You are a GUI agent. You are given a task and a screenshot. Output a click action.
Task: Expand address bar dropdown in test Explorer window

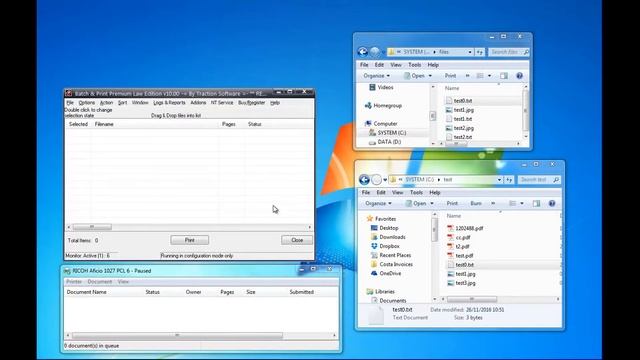pyautogui.click(x=499, y=180)
